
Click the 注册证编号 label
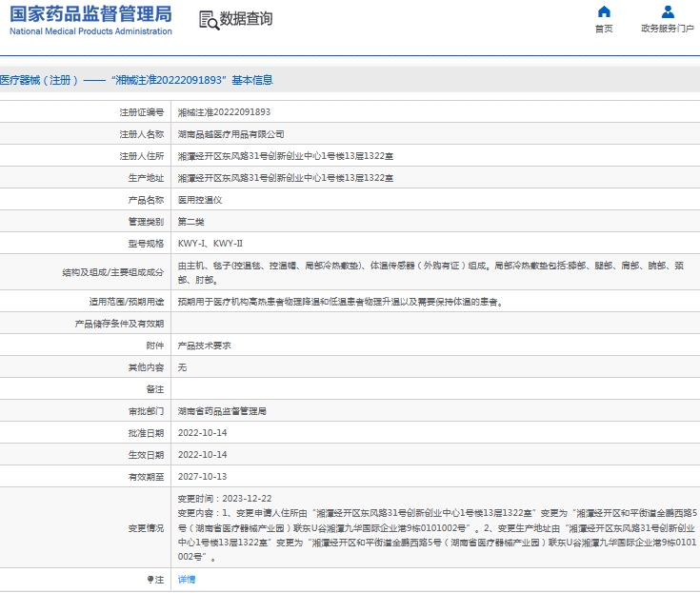(x=142, y=112)
